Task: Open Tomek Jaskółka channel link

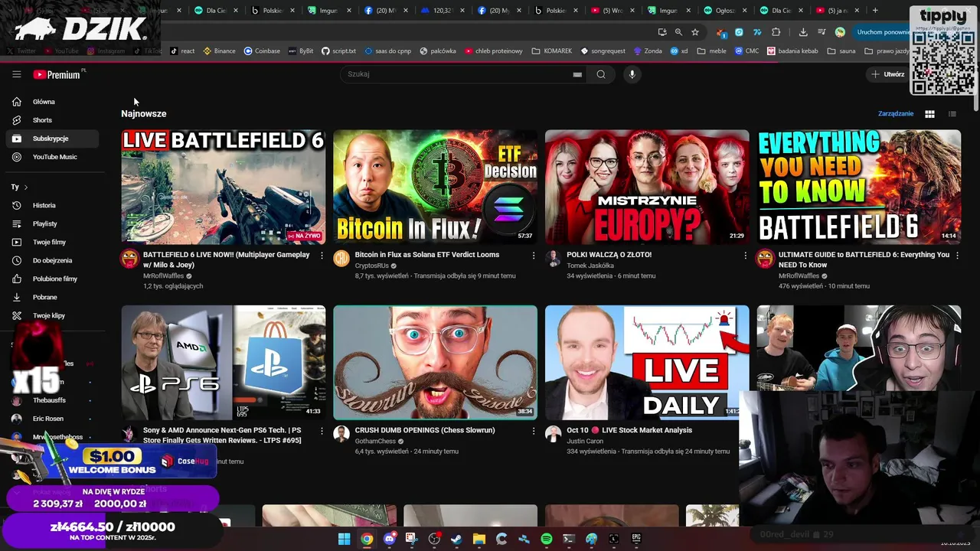Action: click(590, 266)
